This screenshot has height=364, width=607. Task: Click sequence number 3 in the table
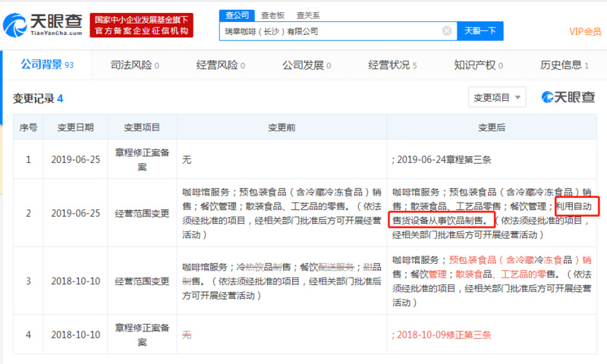28,281
